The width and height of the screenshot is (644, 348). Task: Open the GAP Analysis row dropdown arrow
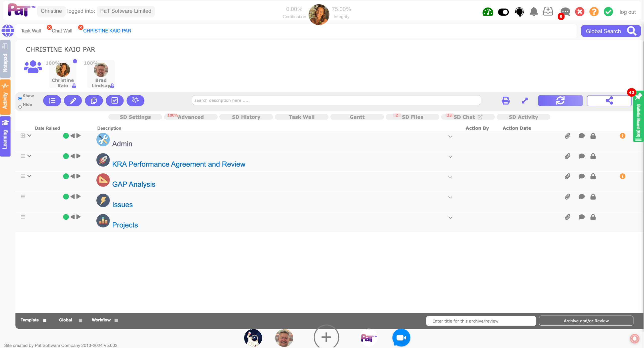(x=450, y=177)
